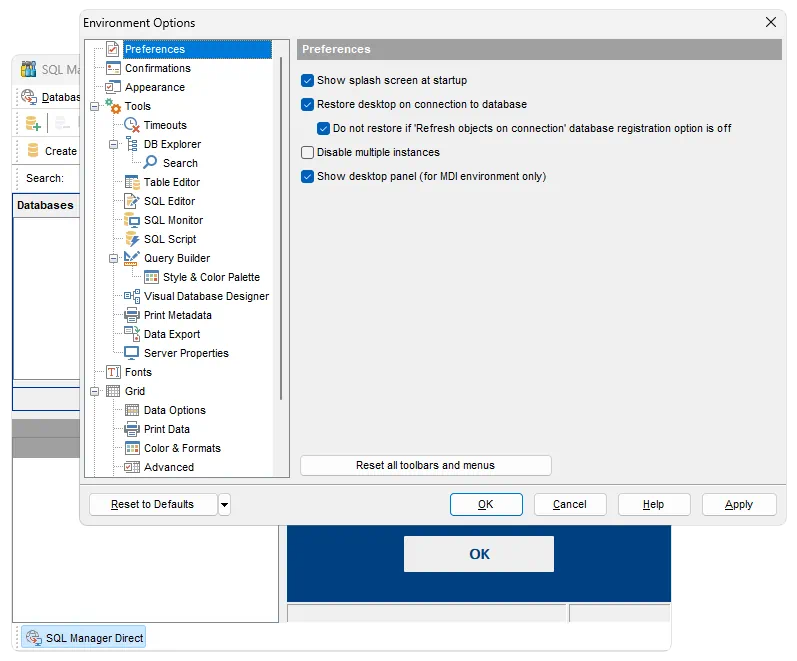Click the Fonts icon

coord(113,372)
